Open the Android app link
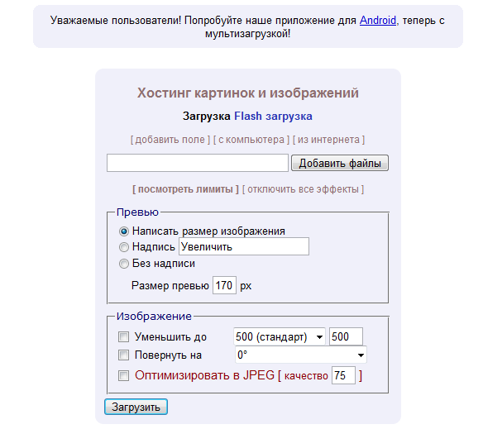The width and height of the screenshot is (483, 448). pyautogui.click(x=378, y=21)
